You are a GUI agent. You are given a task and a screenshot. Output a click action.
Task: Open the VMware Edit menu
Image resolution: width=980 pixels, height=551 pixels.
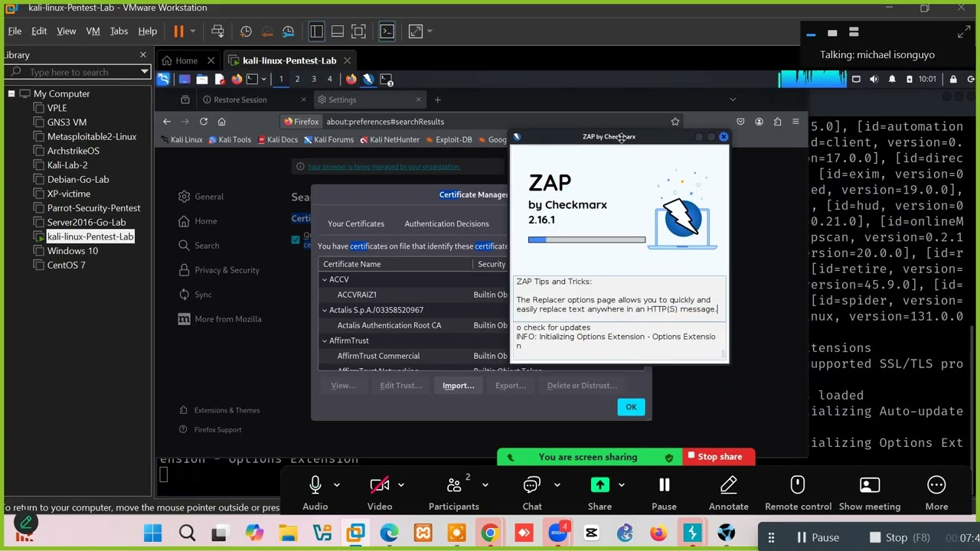[39, 31]
